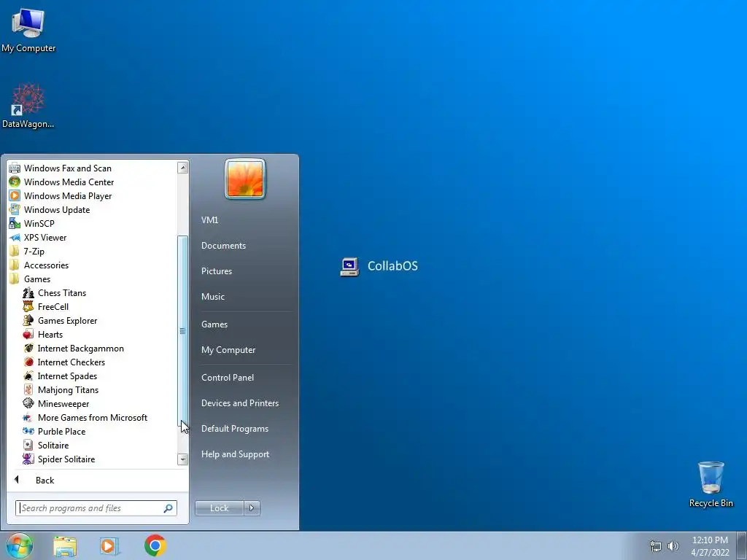Start the FreeCell game
This screenshot has width=747, height=560.
click(x=53, y=307)
